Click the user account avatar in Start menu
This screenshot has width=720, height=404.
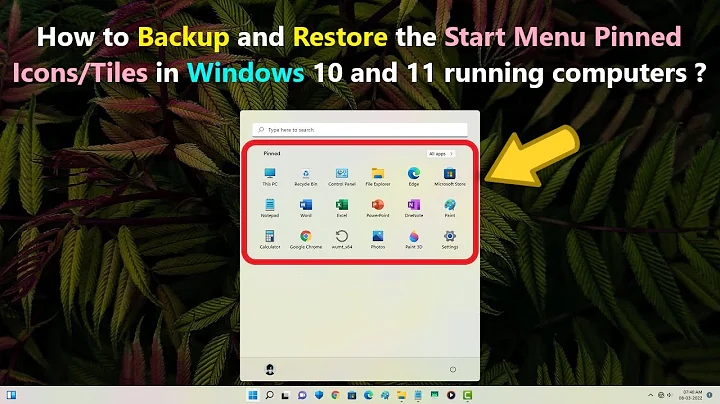270,369
